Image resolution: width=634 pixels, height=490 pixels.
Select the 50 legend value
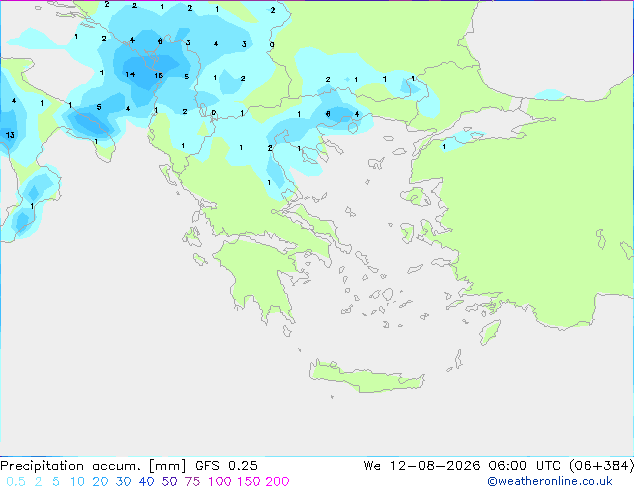(x=169, y=482)
